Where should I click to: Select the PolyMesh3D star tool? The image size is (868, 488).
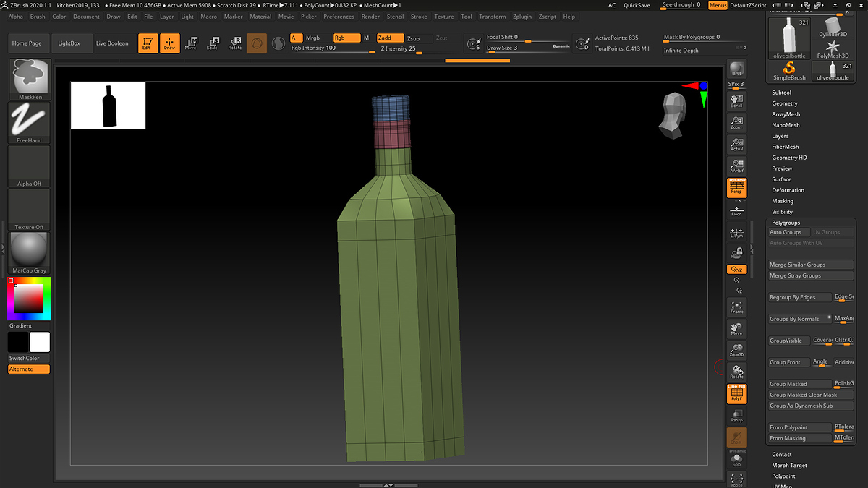tap(833, 48)
